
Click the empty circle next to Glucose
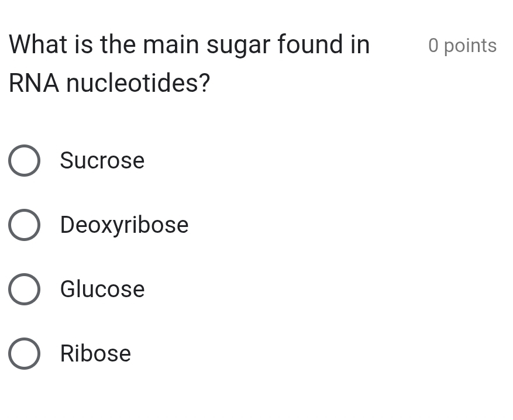pyautogui.click(x=24, y=289)
